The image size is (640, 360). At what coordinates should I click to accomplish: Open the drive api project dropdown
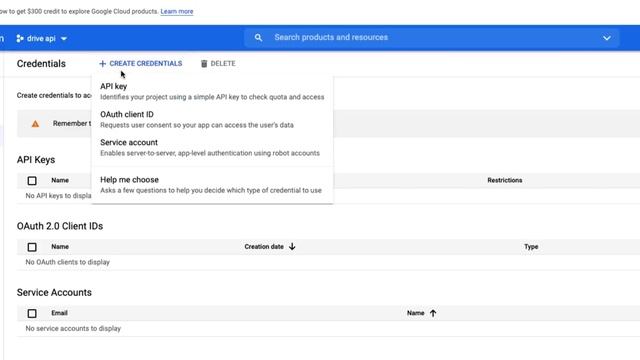pos(41,38)
